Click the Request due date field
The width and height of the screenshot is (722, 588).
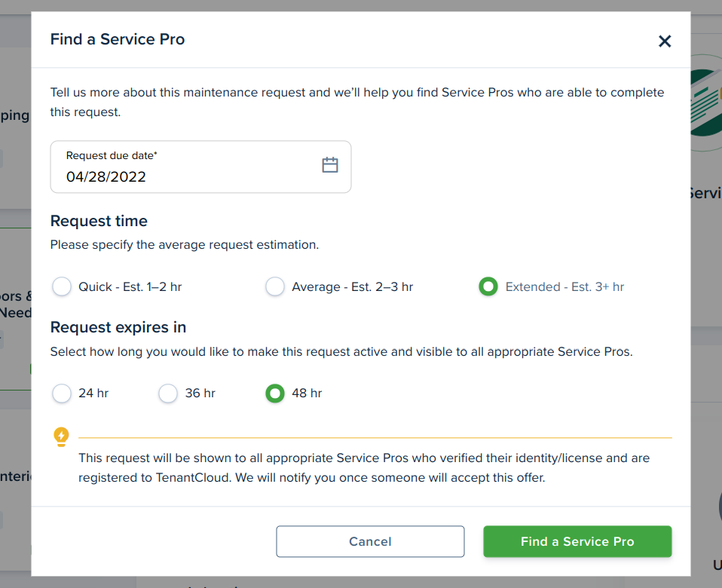point(200,167)
